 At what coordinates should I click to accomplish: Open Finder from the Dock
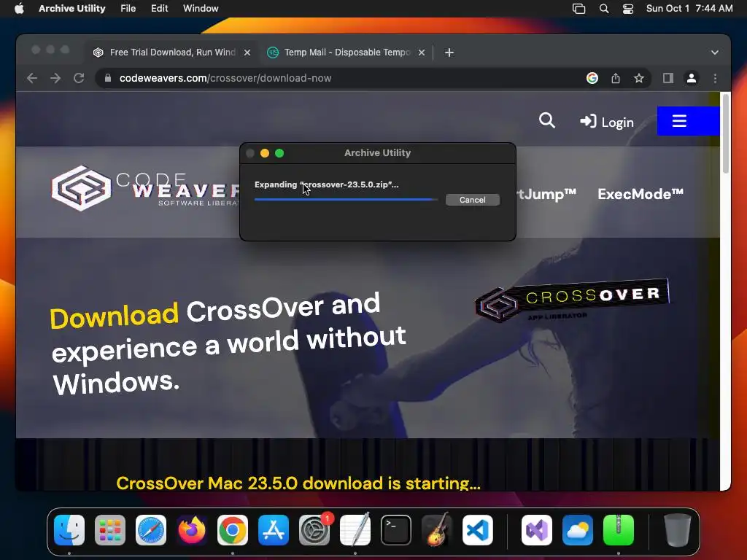[69, 530]
